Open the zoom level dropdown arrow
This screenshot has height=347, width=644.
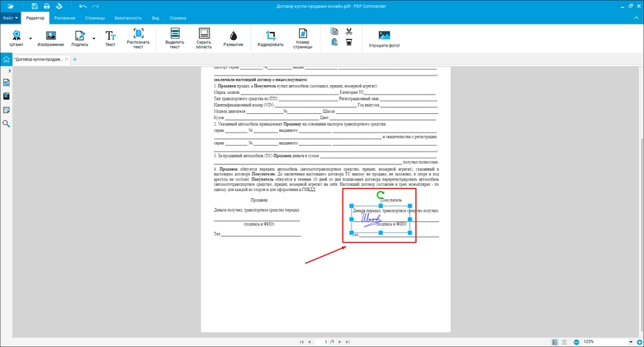(631, 342)
